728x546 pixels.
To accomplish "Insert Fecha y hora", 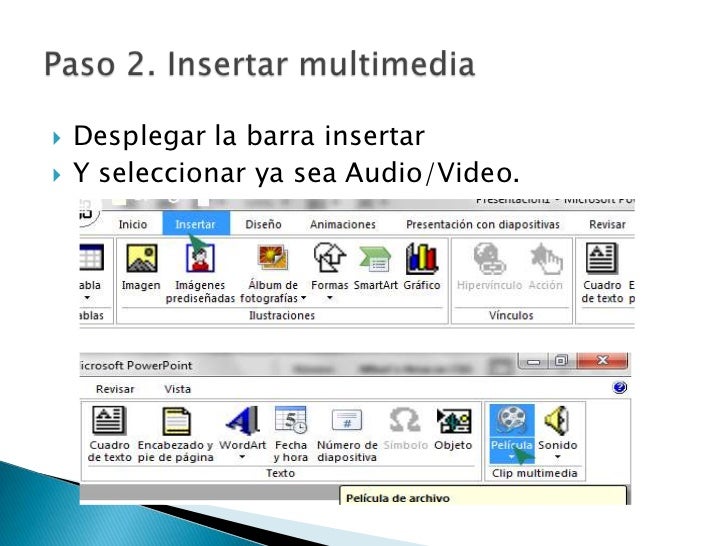I will click(291, 434).
